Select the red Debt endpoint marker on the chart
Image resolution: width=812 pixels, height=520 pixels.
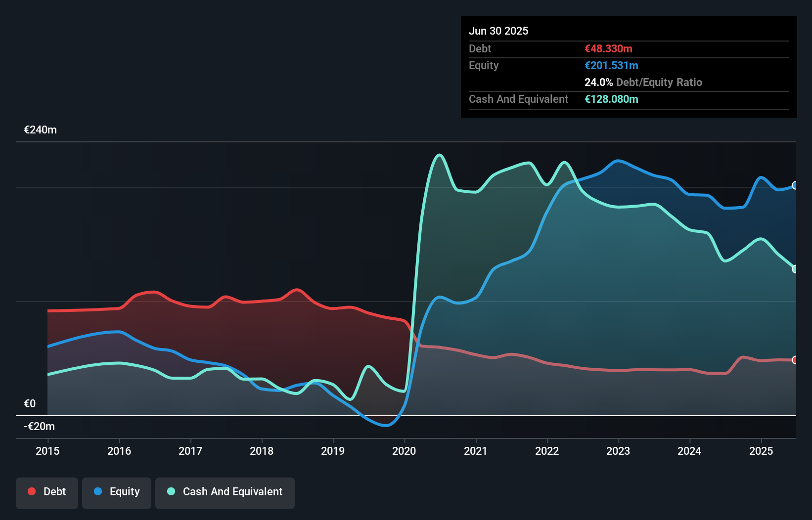[x=795, y=360]
